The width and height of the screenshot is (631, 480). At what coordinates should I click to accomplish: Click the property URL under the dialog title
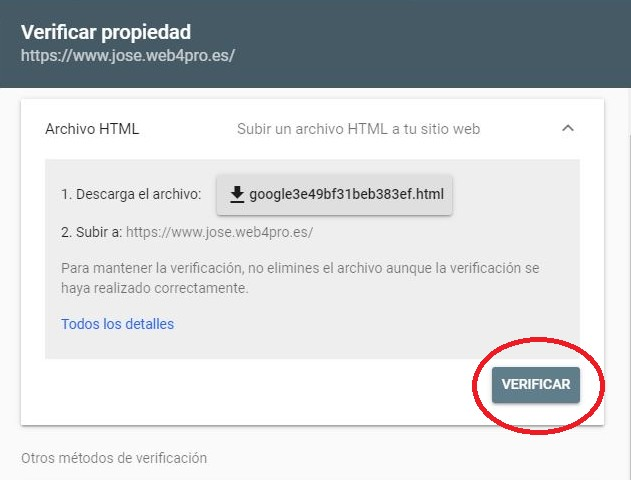point(128,55)
